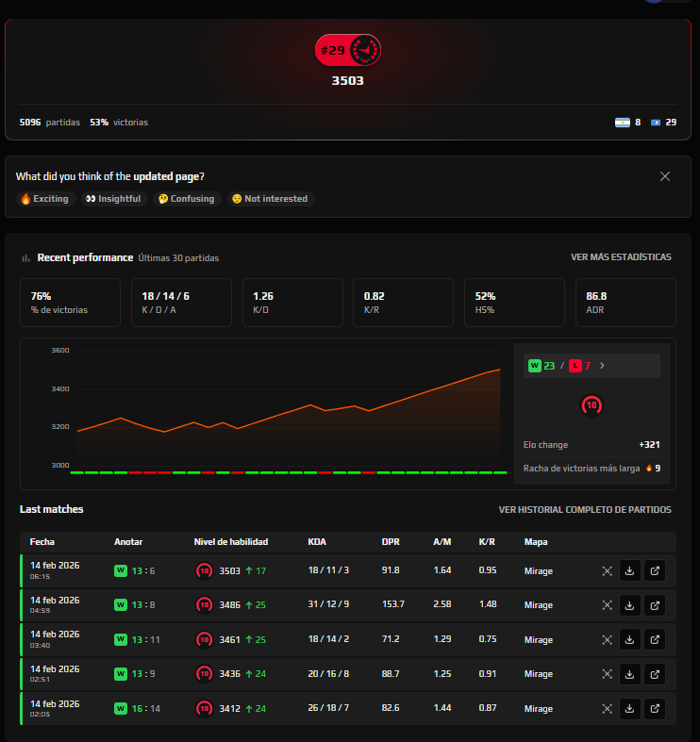This screenshot has height=742, width=700.
Task: Click the green W icon in win/loss summary
Action: (x=535, y=366)
